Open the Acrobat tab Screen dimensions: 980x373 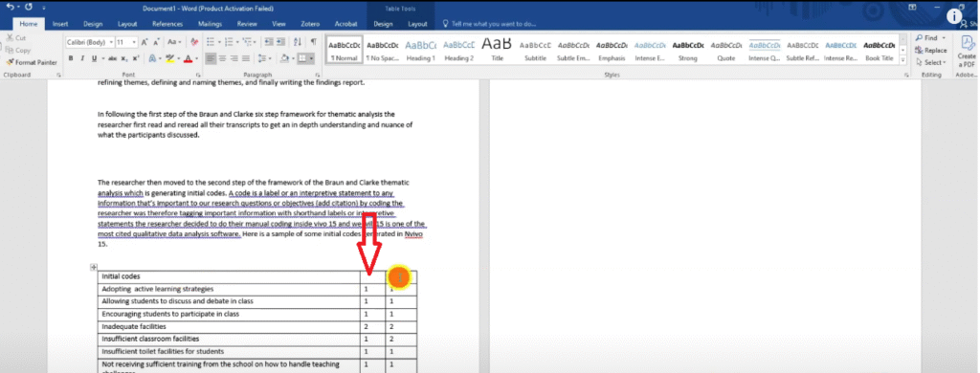click(346, 24)
